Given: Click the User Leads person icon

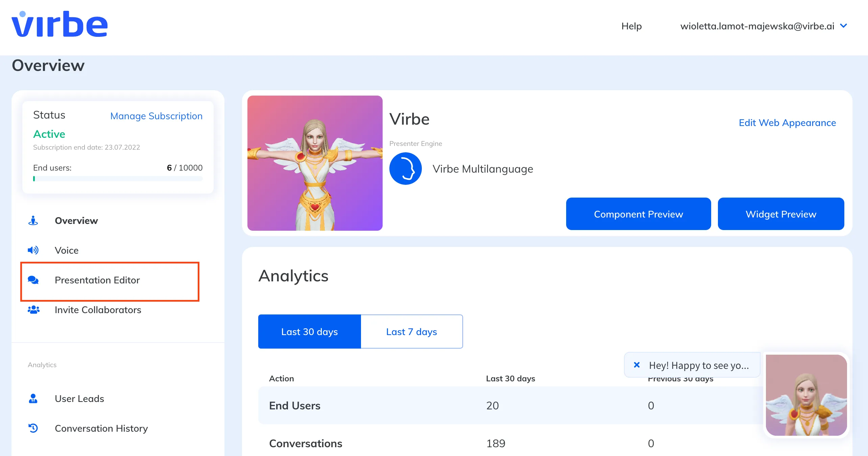Looking at the screenshot, I should pyautogui.click(x=33, y=399).
